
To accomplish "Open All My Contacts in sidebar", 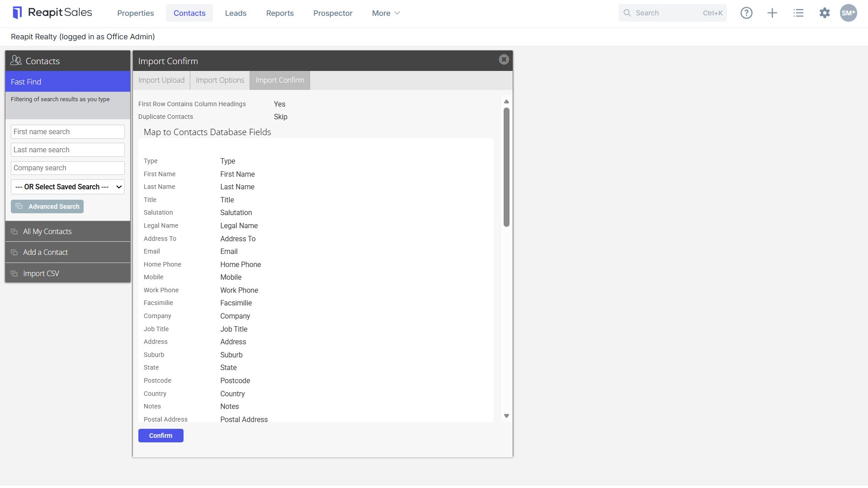I will point(68,231).
